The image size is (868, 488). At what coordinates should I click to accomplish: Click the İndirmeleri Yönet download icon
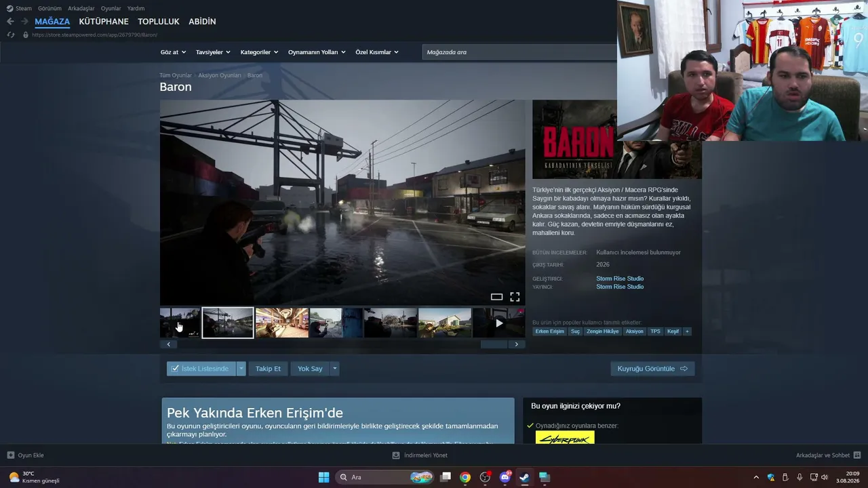[396, 455]
